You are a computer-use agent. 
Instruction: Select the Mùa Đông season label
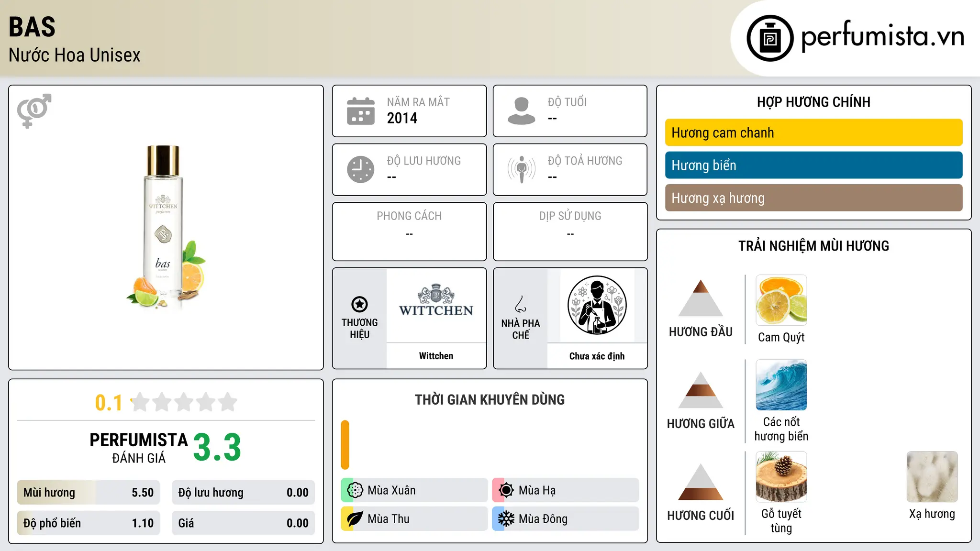(x=543, y=519)
